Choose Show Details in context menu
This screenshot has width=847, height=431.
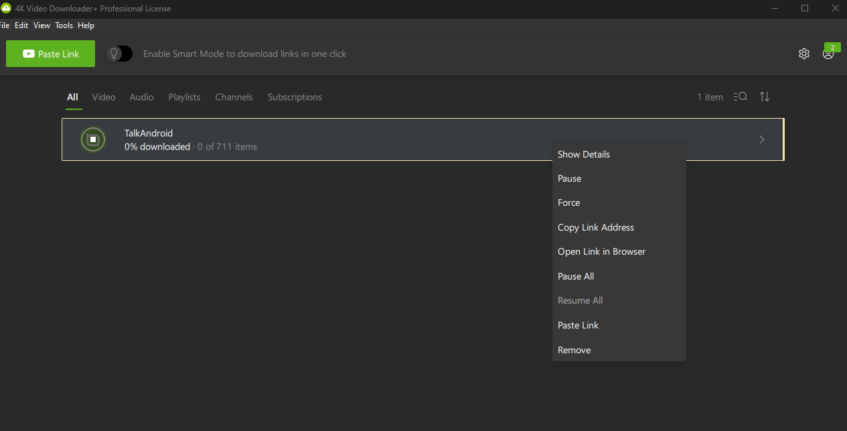(x=619, y=154)
